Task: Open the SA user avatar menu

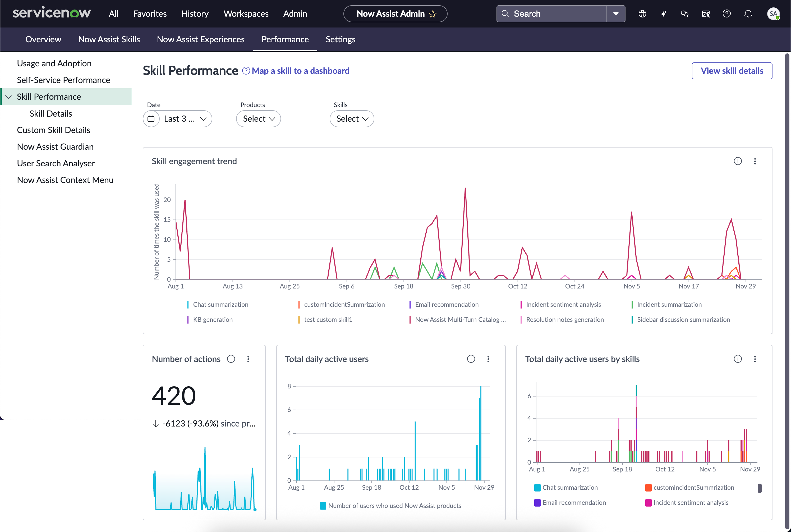Action: click(773, 13)
